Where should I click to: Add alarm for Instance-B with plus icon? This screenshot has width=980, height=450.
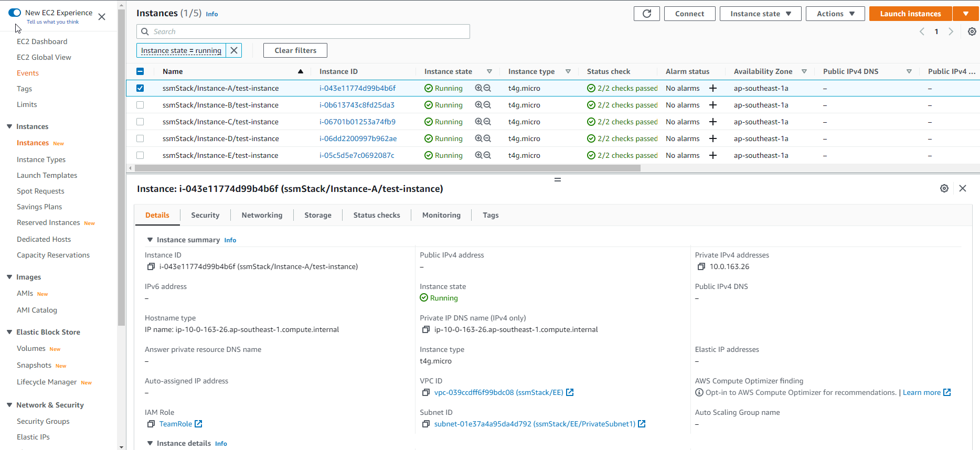[x=713, y=105]
